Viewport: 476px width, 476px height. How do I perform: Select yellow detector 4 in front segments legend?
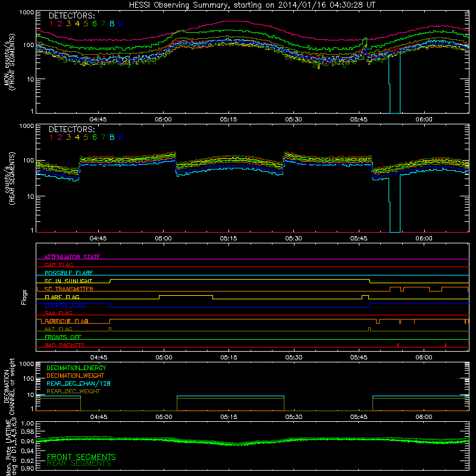point(77,24)
